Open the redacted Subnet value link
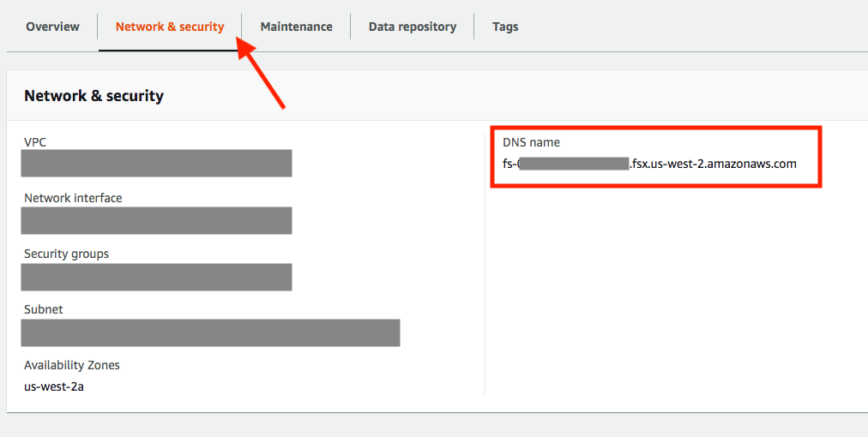Viewport: 868px width, 437px height. coord(210,332)
